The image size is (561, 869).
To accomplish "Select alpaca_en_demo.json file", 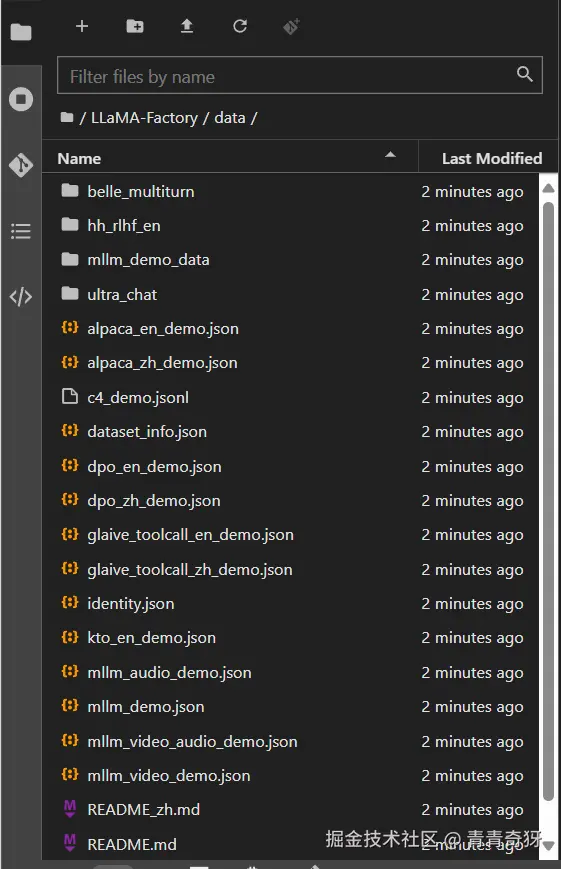I will tap(290, 329).
